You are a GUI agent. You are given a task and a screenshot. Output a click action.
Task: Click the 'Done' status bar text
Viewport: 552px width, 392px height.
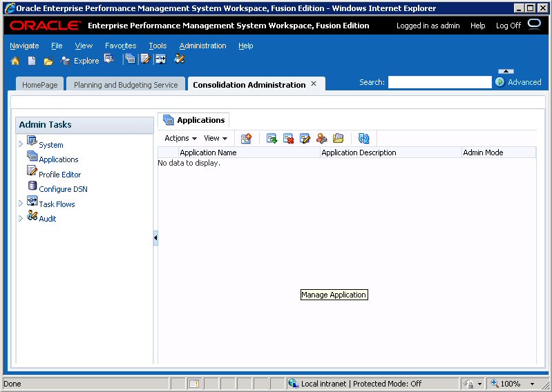click(x=12, y=384)
